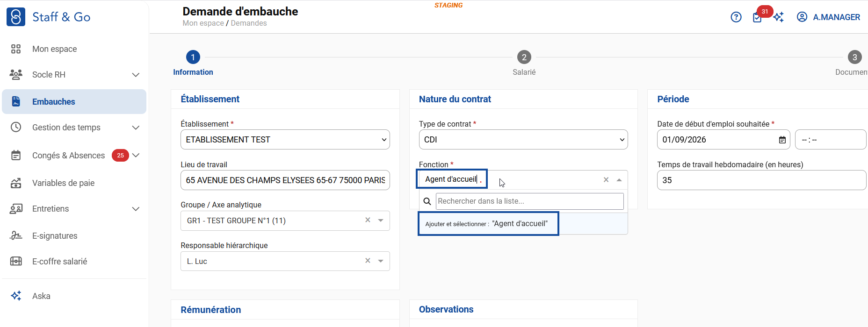Expand the Socle RH chevron

(x=136, y=75)
